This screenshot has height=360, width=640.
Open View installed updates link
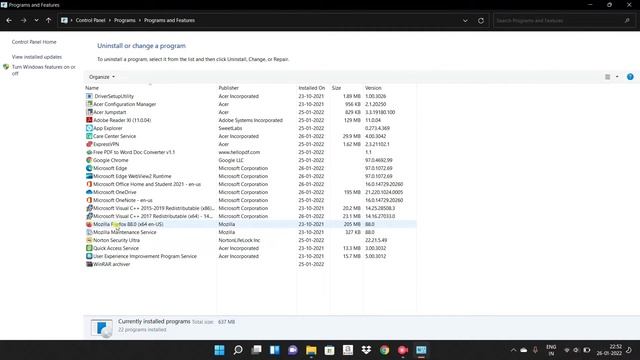[37, 57]
